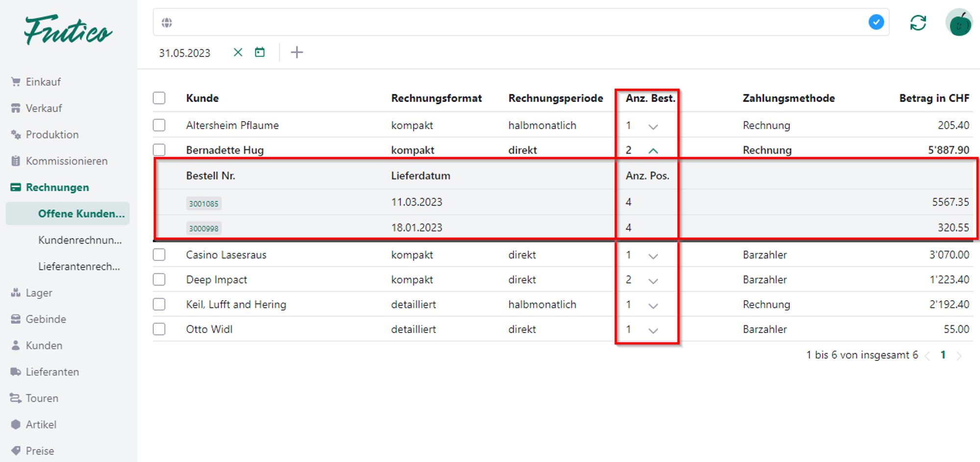Click the globe icon in search bar
980x462 pixels.
pyautogui.click(x=167, y=23)
